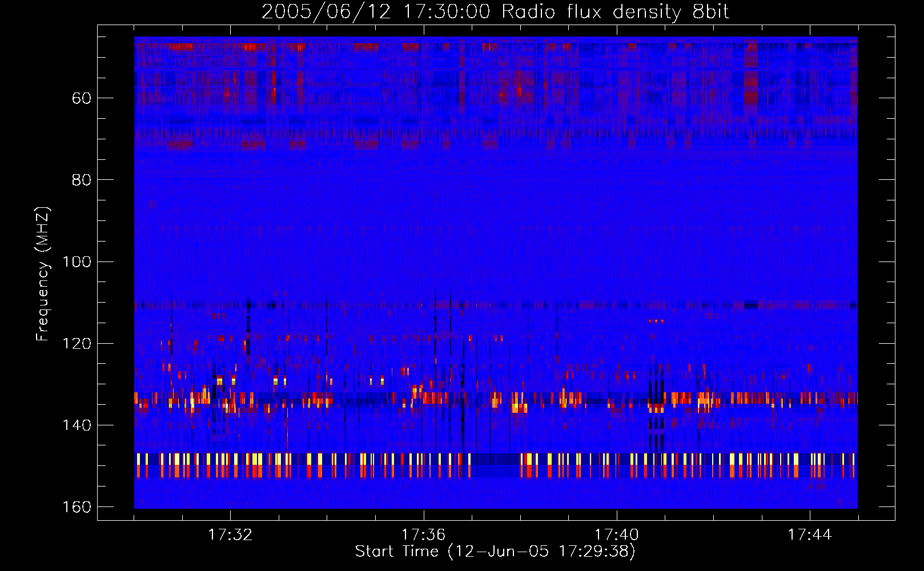Click the 17:44 time tick label
924x571 pixels.
[x=810, y=535]
